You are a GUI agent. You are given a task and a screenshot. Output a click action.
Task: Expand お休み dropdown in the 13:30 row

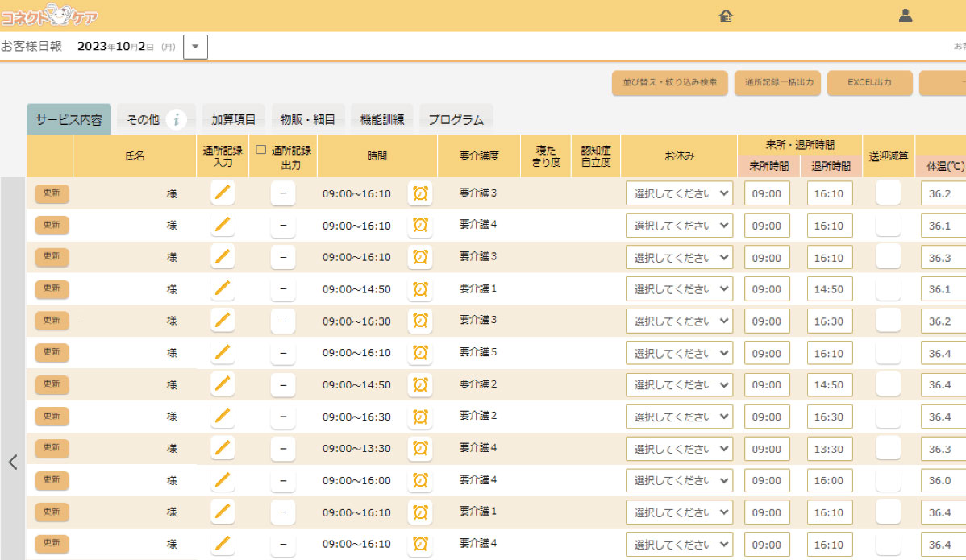(679, 449)
